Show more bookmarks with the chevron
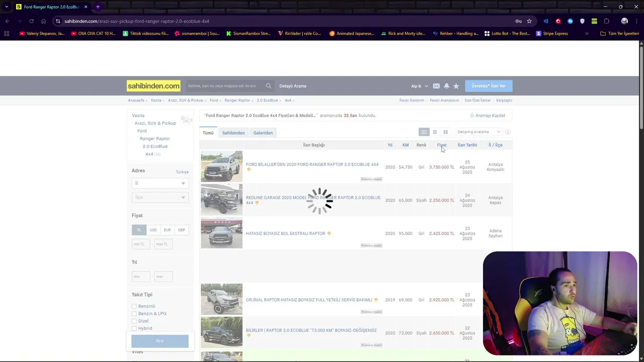This screenshot has height=362, width=644. point(587,34)
